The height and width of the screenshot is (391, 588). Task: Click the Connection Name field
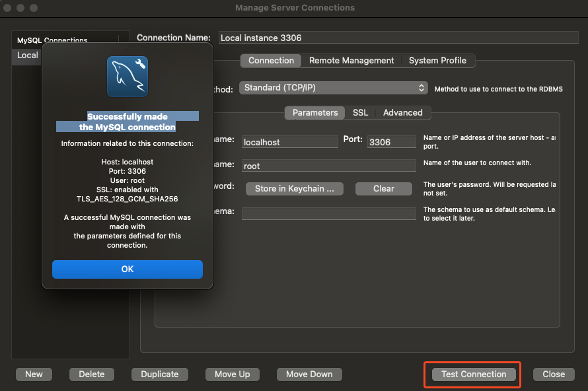click(x=398, y=38)
